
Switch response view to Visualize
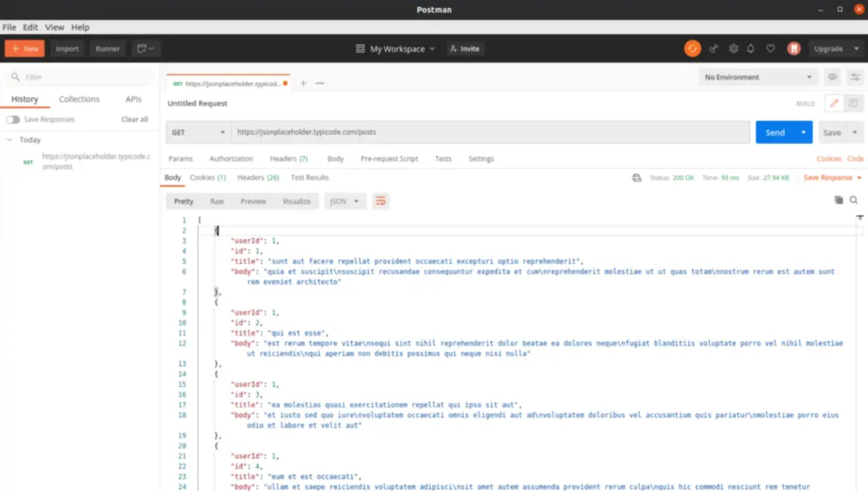click(x=296, y=202)
